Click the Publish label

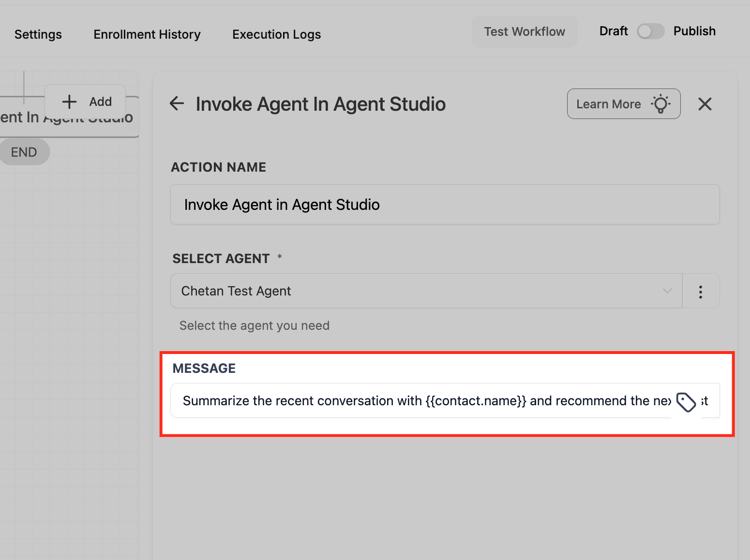[694, 31]
